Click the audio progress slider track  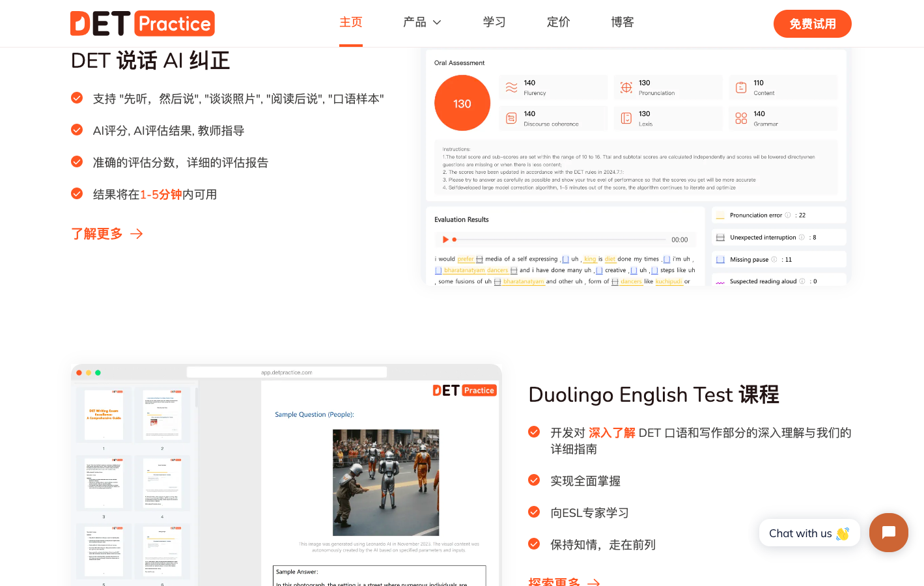559,240
